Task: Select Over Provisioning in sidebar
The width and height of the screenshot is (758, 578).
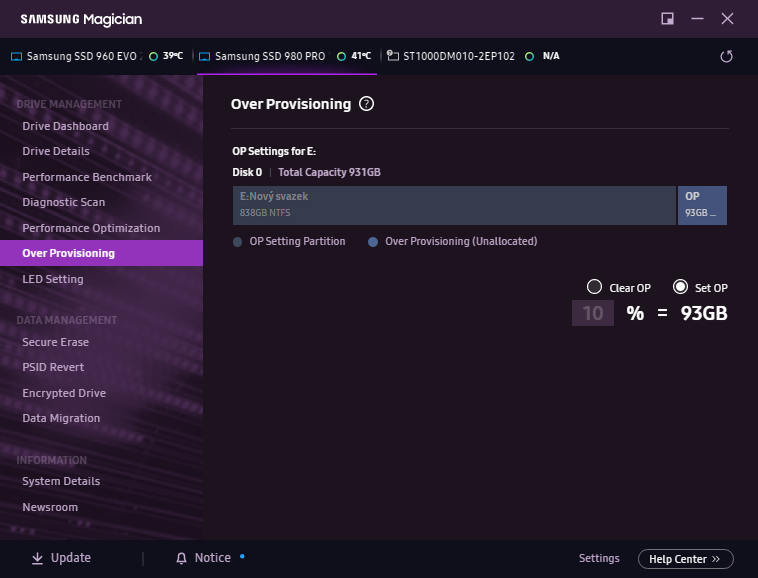Action: (102, 253)
